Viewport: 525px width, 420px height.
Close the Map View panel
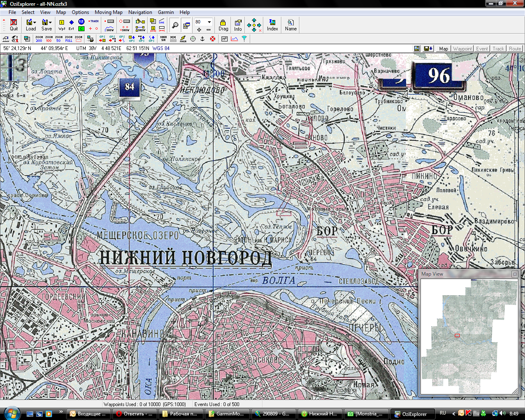point(515,274)
